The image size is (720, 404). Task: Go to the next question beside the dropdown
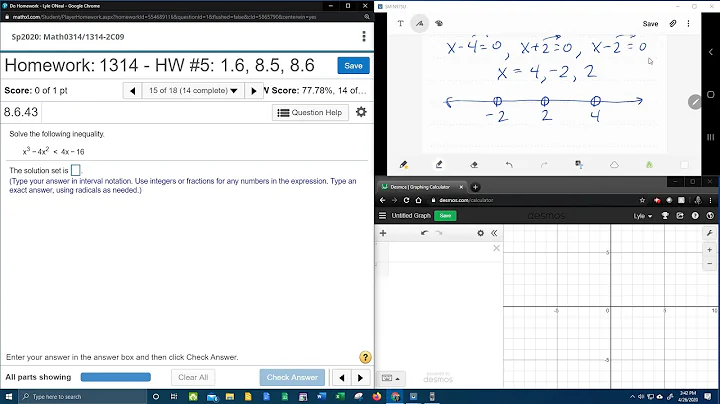click(x=253, y=90)
